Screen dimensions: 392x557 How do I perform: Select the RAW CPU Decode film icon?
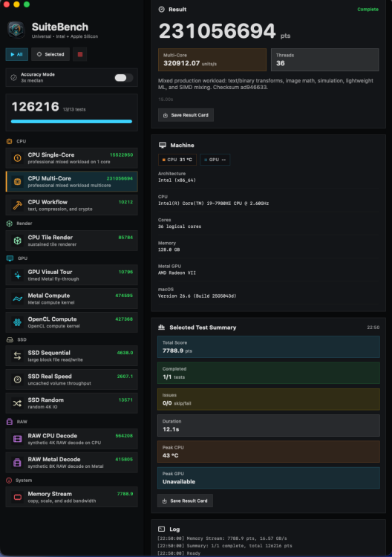[x=17, y=439]
